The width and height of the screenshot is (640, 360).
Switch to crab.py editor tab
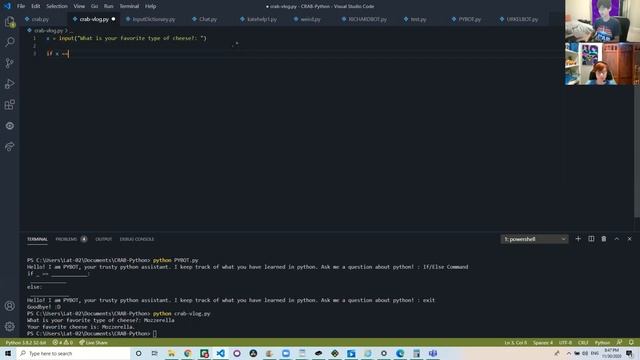[40, 19]
